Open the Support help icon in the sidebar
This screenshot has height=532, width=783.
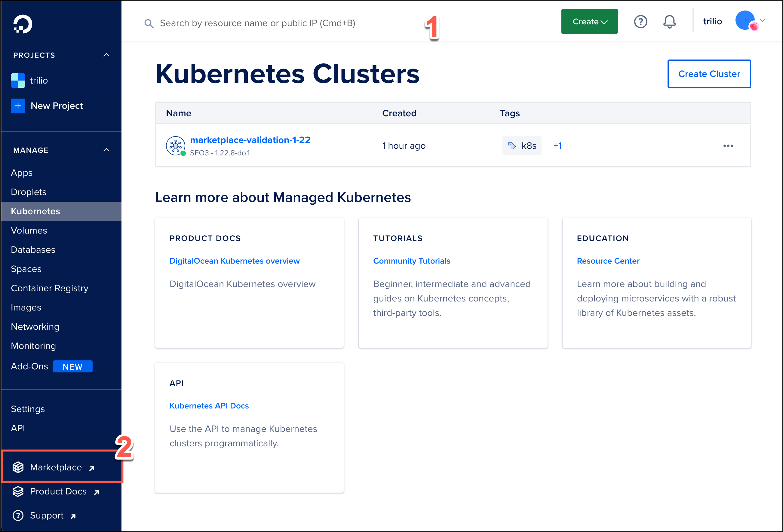(x=18, y=515)
